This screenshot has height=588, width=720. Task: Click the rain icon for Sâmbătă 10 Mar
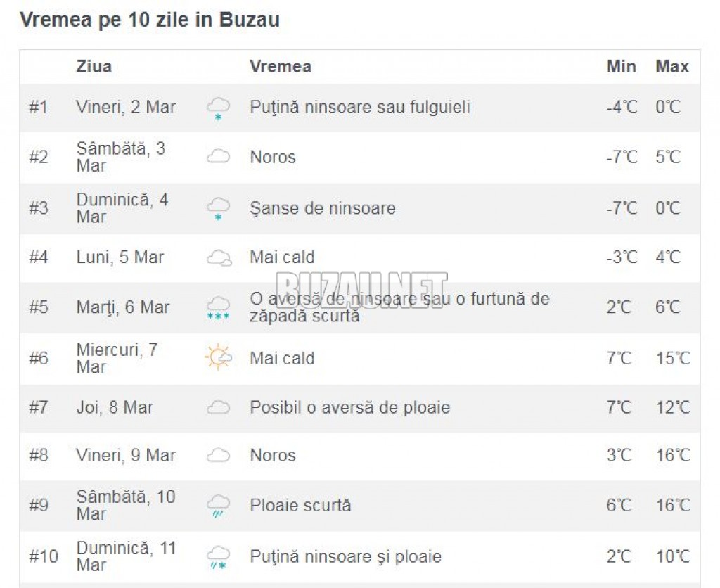pos(218,506)
